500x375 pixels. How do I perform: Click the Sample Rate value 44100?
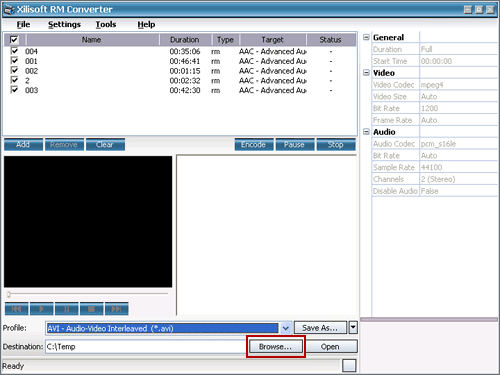459,167
